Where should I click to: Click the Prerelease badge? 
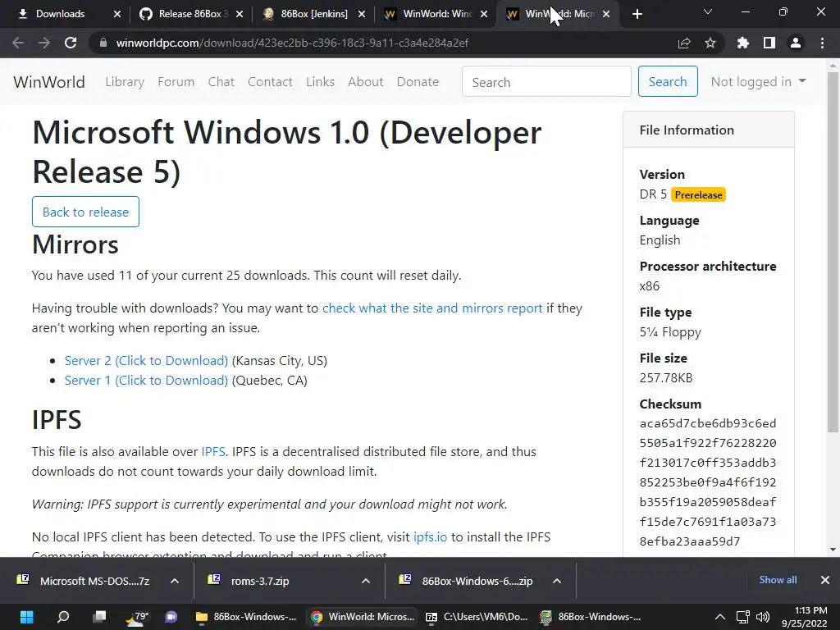point(698,195)
